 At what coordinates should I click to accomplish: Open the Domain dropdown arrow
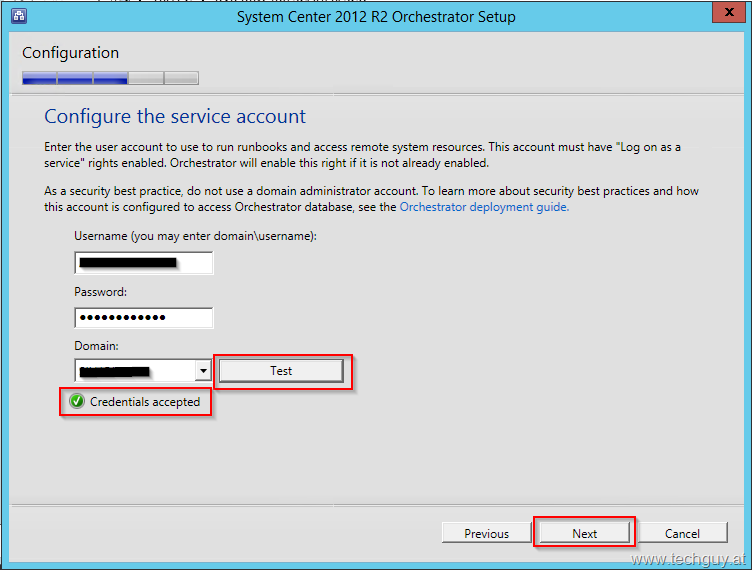tap(203, 371)
